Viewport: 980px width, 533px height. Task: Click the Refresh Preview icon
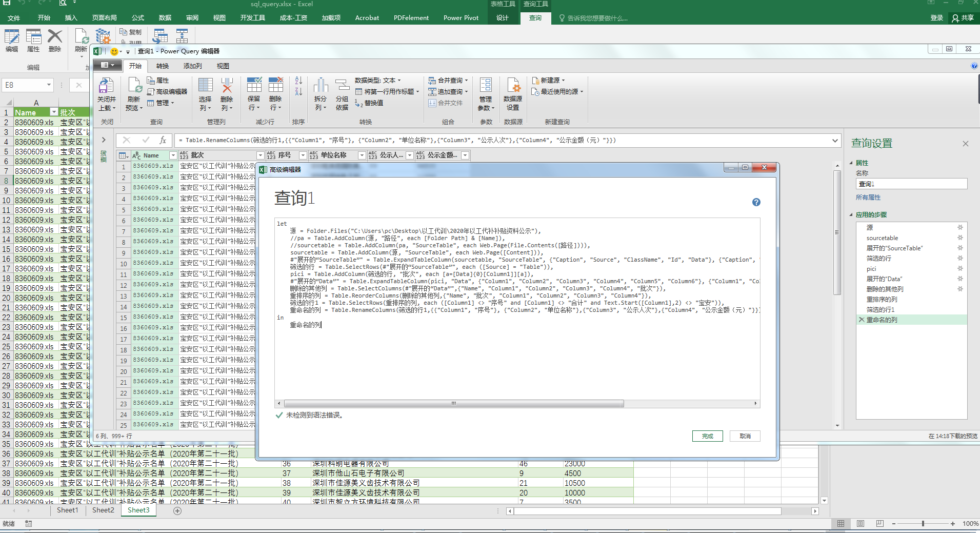click(x=134, y=85)
